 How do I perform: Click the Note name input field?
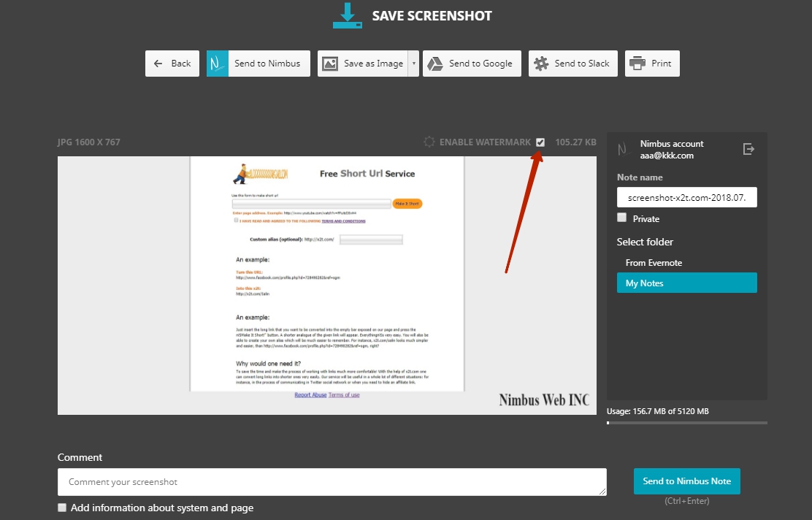[x=686, y=197]
